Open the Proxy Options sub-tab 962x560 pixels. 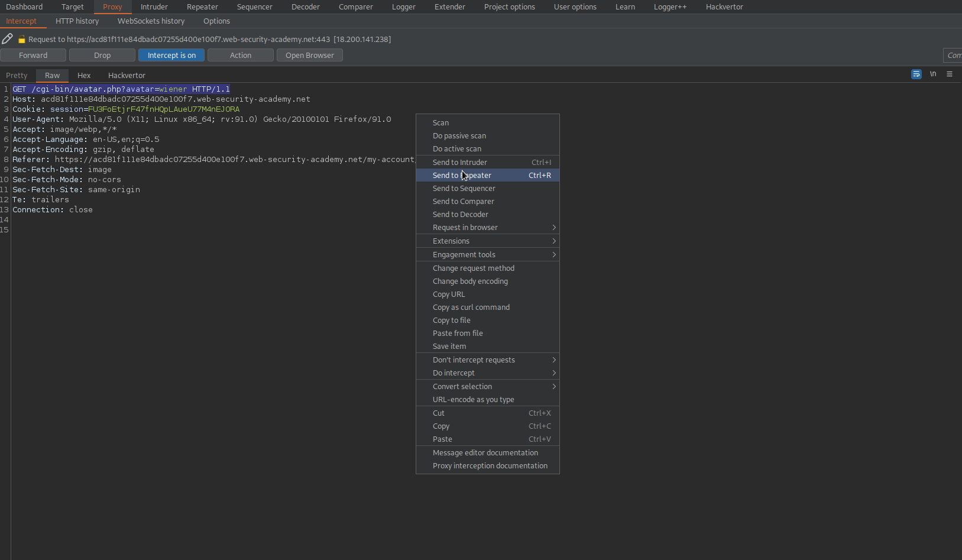tap(217, 21)
